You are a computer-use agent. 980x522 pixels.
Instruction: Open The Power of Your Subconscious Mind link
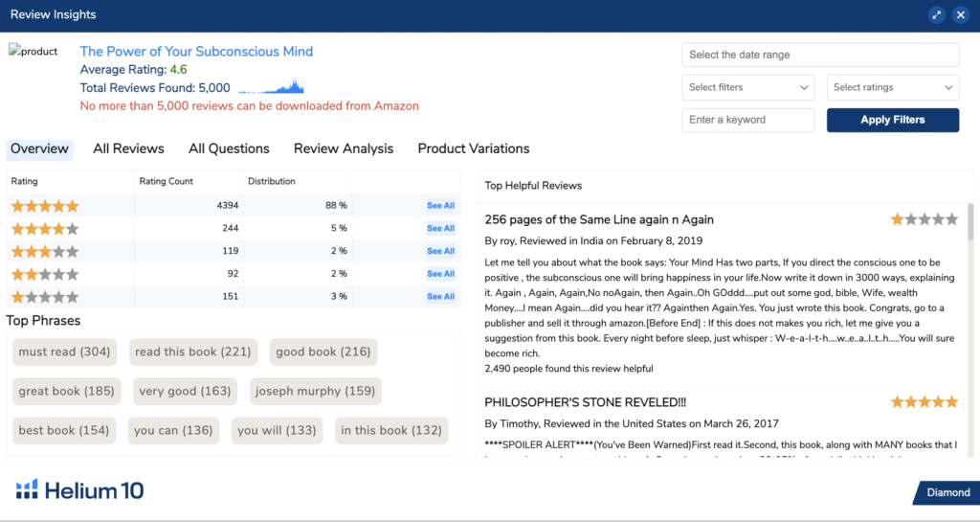click(x=196, y=52)
